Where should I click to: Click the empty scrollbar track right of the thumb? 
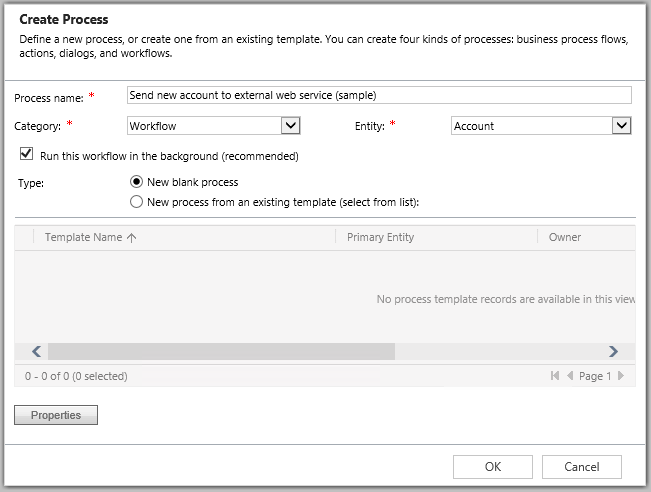click(x=498, y=352)
